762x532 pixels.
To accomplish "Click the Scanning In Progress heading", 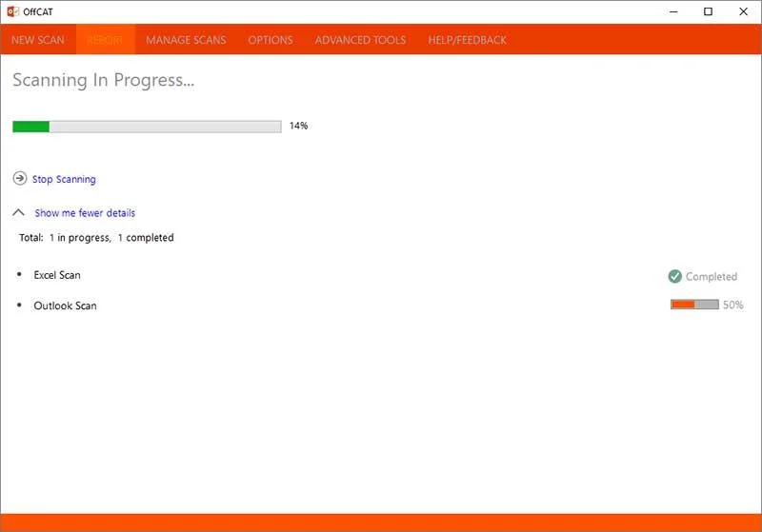I will (104, 80).
